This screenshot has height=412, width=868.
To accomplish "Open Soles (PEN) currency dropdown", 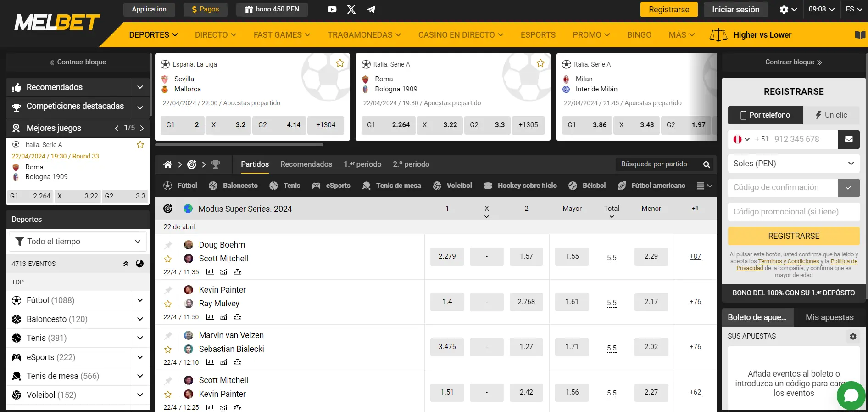I will [x=794, y=164].
